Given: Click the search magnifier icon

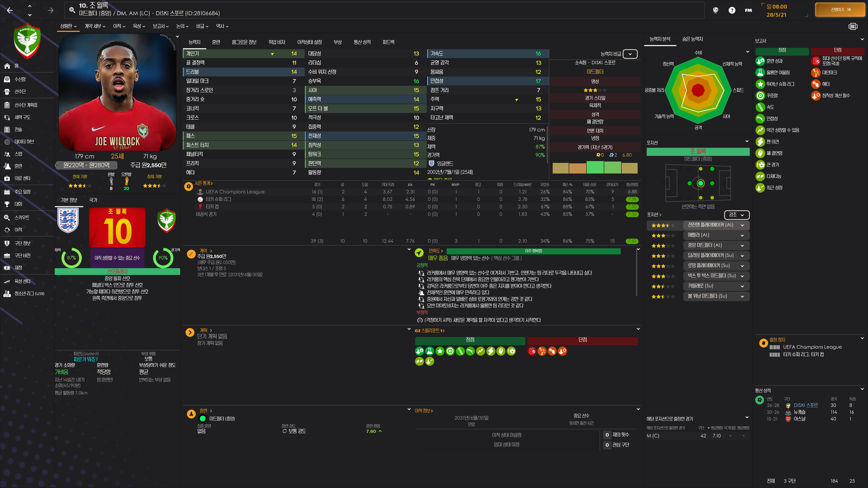Looking at the screenshot, I should click(72, 10).
